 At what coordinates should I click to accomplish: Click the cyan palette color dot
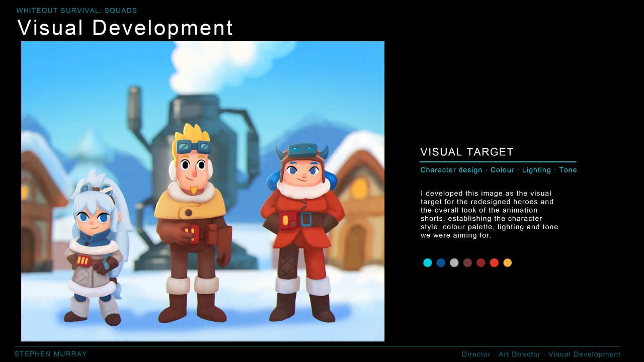point(428,262)
